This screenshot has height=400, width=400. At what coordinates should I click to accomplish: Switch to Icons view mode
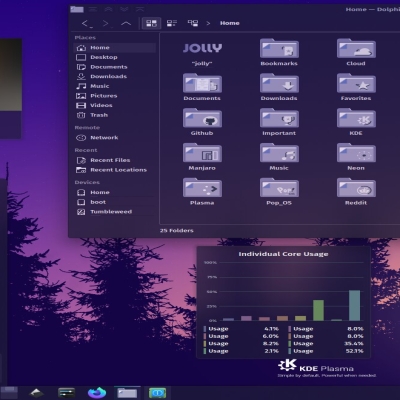pyautogui.click(x=151, y=23)
